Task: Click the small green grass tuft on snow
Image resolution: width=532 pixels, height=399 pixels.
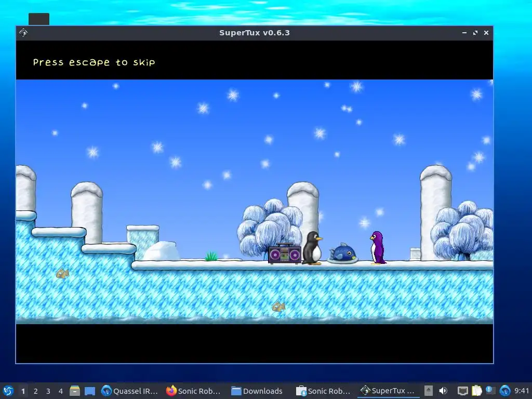Action: (211, 256)
